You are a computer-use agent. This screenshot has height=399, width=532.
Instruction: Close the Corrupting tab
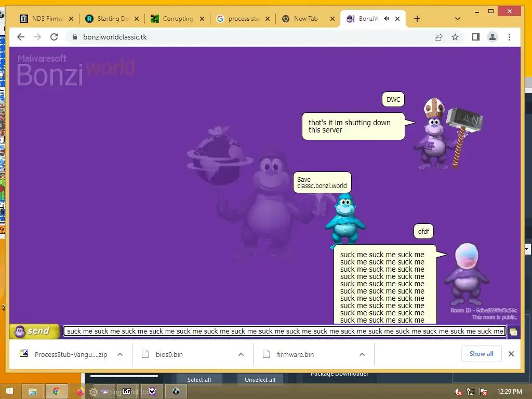click(x=202, y=19)
